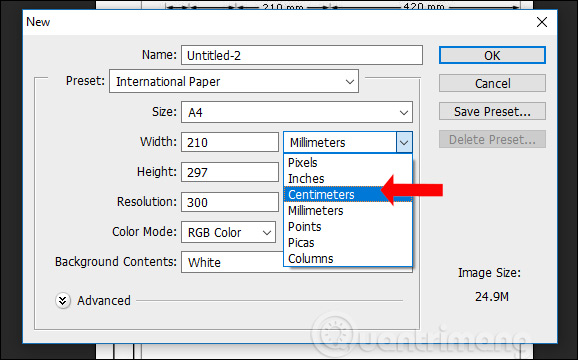578x360 pixels.
Task: Choose Inches from units list
Action: coord(348,179)
